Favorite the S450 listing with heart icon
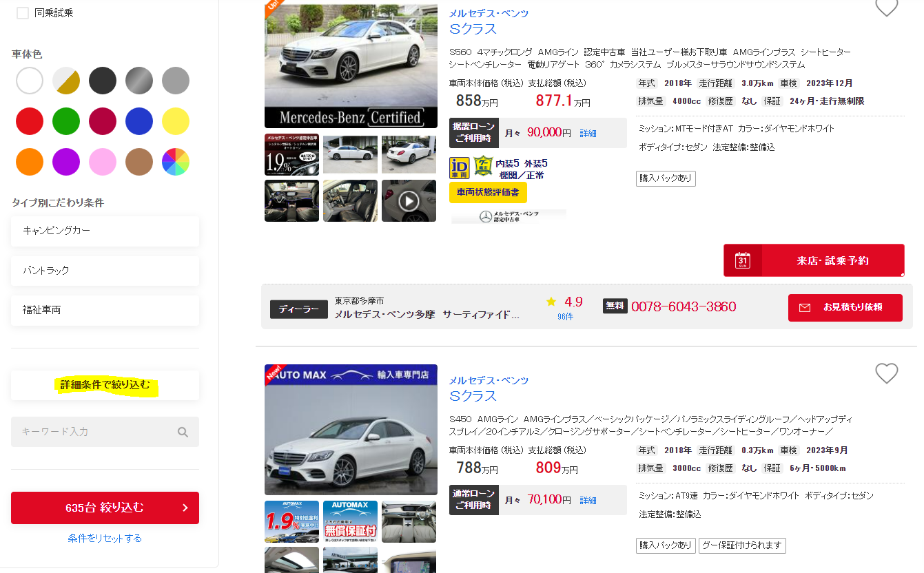Viewport: 924px width, 573px height. 886,373
